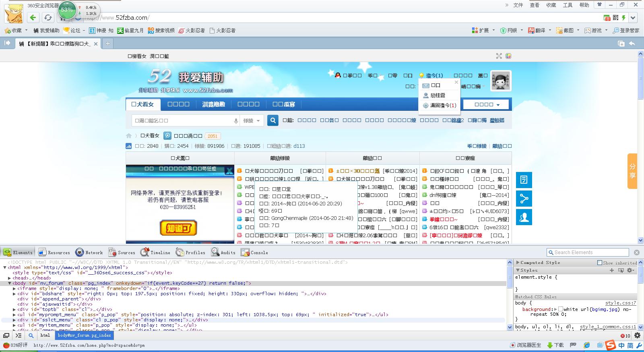
Task: Click the orange 分享 share side tab
Action: tap(632, 171)
